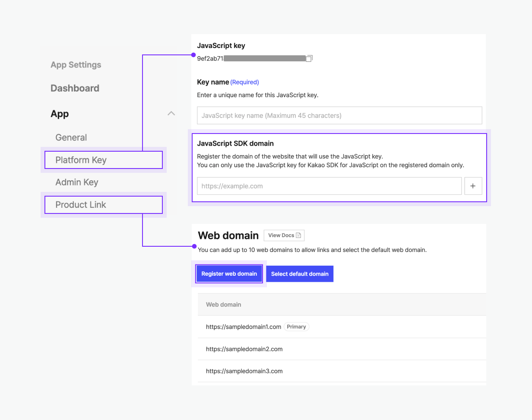
Task: Select Product Link in the sidebar
Action: 103,204
